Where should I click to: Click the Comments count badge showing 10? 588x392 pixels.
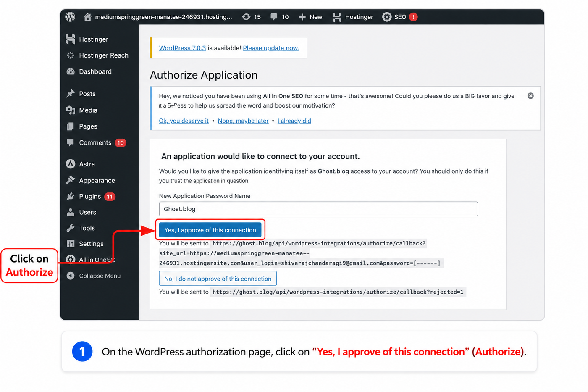[x=121, y=143]
